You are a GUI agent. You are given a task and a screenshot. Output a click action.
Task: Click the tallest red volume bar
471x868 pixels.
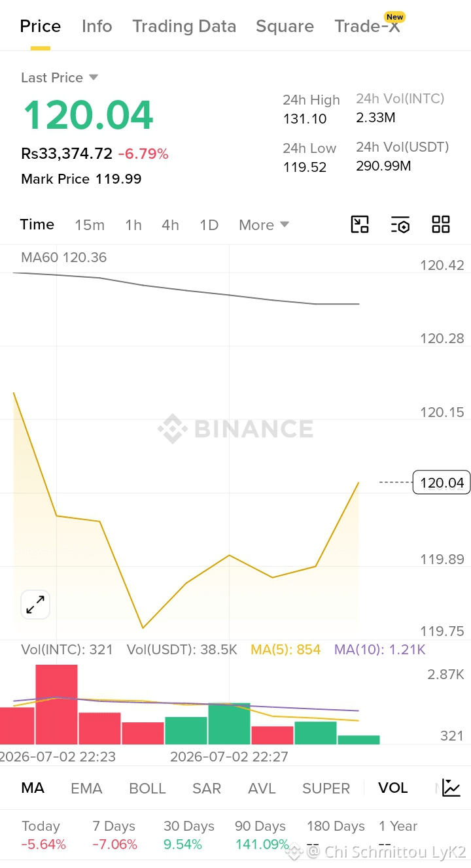click(56, 704)
